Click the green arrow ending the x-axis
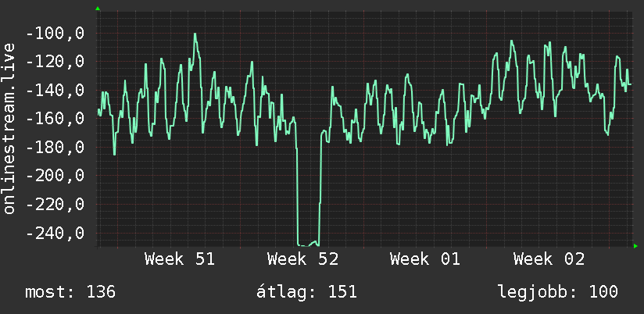This screenshot has width=644, height=314. point(635,246)
